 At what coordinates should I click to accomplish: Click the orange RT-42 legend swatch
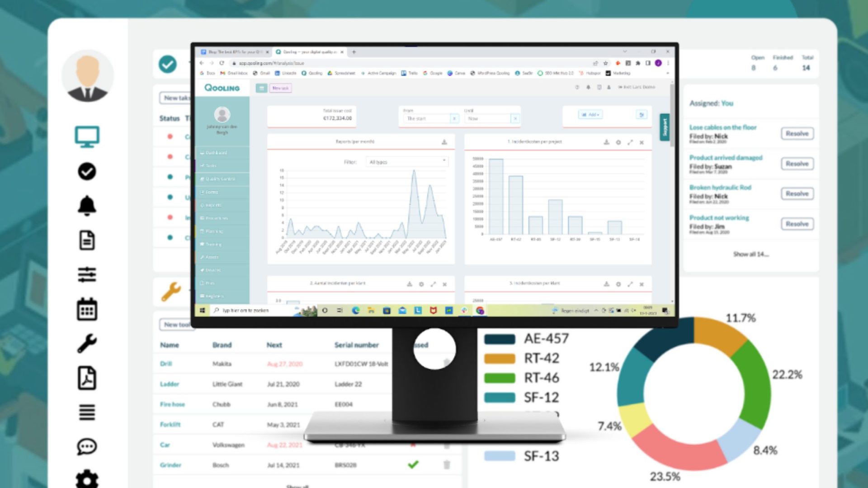(x=500, y=359)
